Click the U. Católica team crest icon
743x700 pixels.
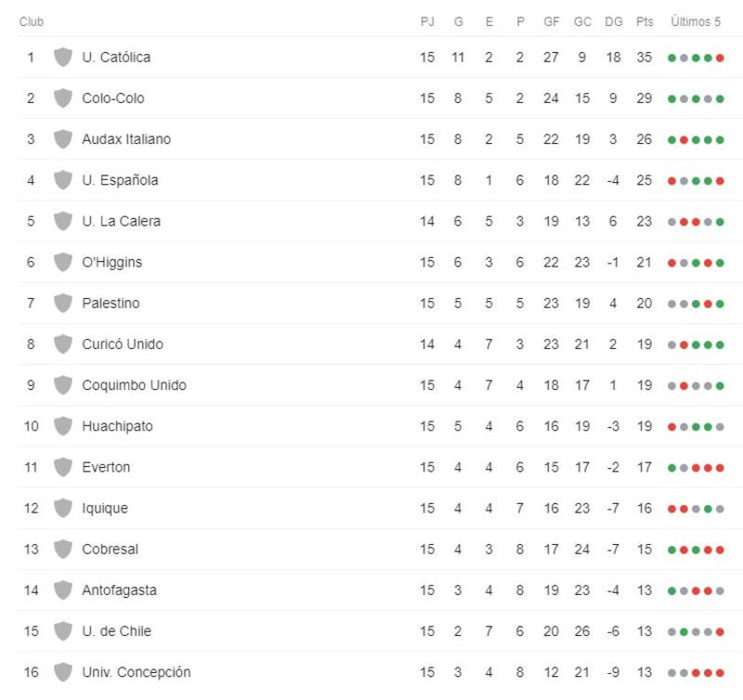(x=63, y=58)
